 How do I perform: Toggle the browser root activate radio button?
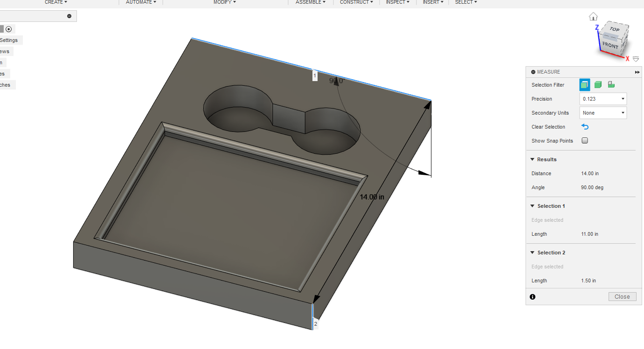(8, 29)
